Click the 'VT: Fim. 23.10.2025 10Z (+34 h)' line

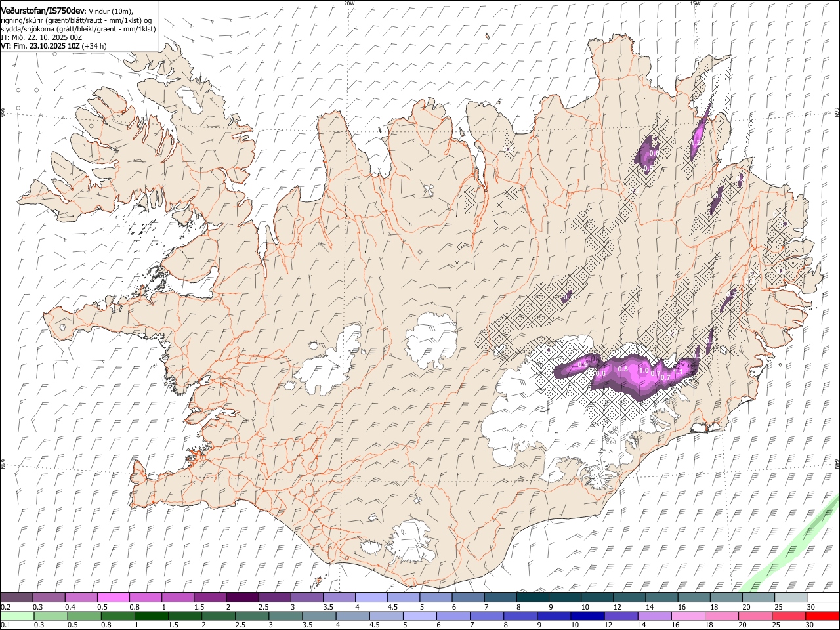click(54, 47)
